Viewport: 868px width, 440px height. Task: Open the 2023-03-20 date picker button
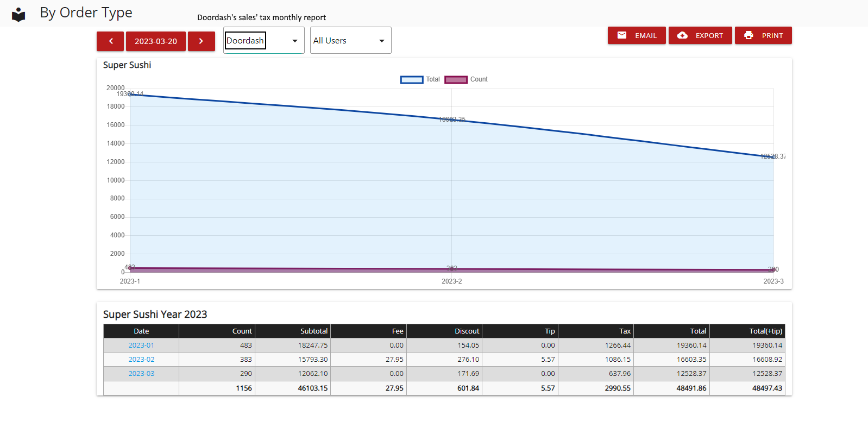[156, 41]
